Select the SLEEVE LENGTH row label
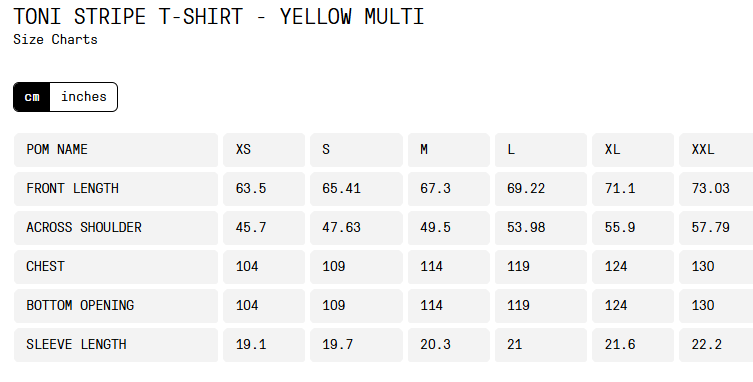Screen dimensions: 753x382 tap(116, 345)
